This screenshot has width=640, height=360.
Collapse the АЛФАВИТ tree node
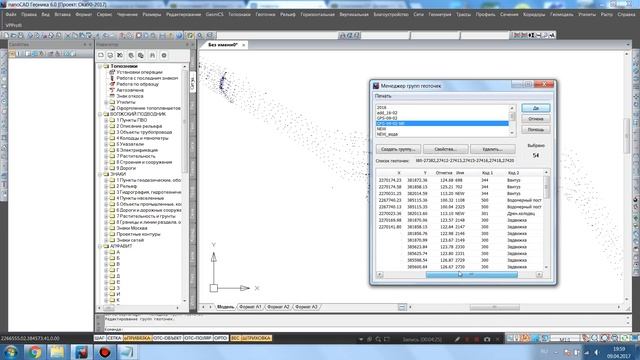[x=100, y=246]
